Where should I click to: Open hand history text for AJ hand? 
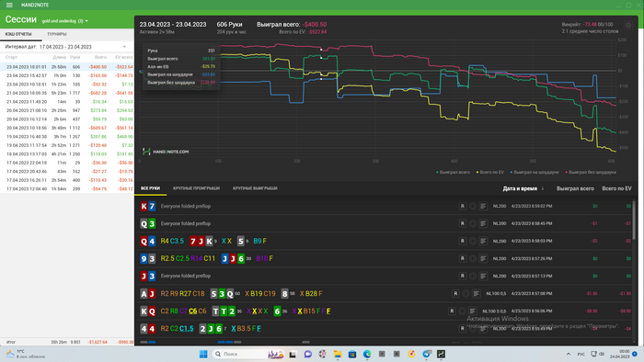476,293
